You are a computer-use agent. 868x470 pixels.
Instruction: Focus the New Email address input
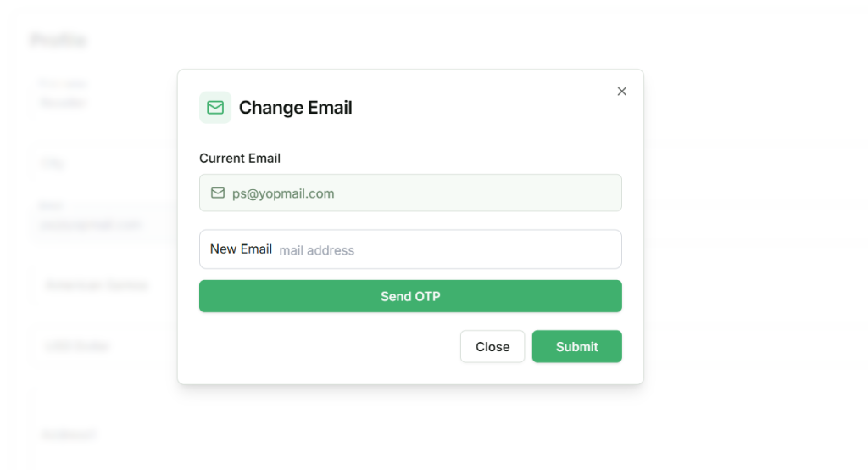point(445,250)
